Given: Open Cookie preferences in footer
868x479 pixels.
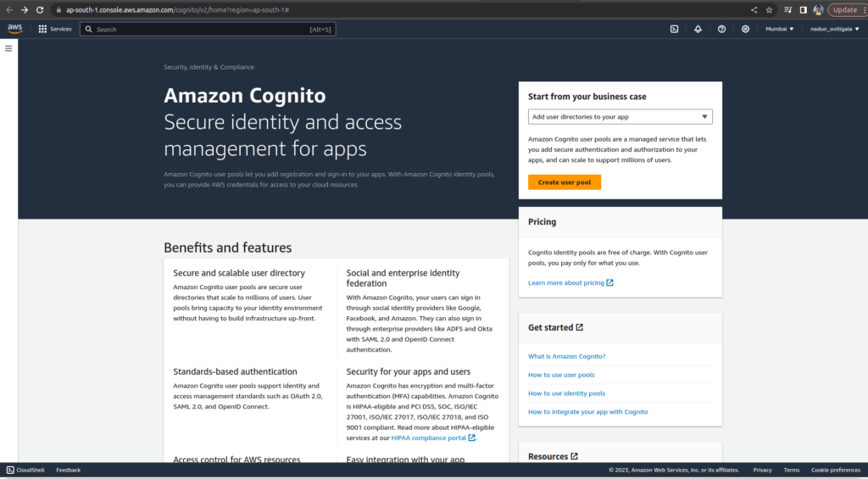Looking at the screenshot, I should point(835,471).
